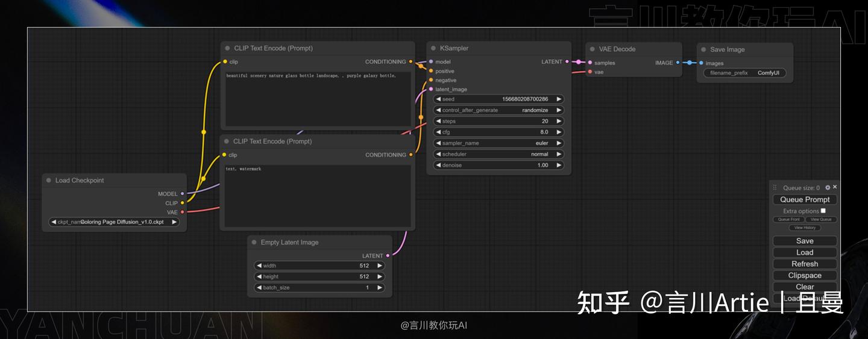Click the VAE Decode samples input port
Viewport: 868px width, 339px height.
pyautogui.click(x=590, y=62)
